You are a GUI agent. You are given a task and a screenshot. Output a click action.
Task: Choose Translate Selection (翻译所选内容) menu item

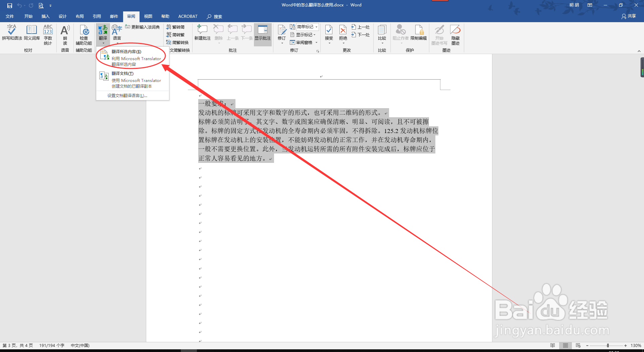coord(132,58)
